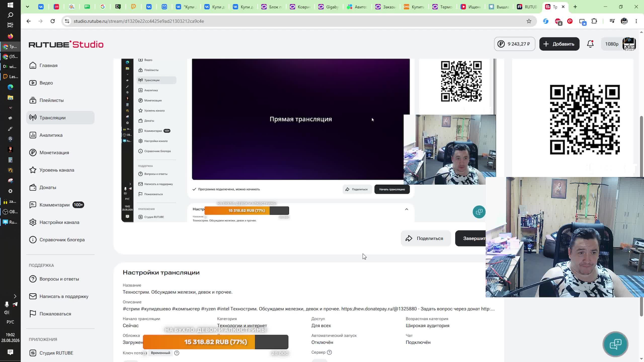Open File Explorer from the taskbar
Image resolution: width=644 pixels, height=362 pixels.
10,98
